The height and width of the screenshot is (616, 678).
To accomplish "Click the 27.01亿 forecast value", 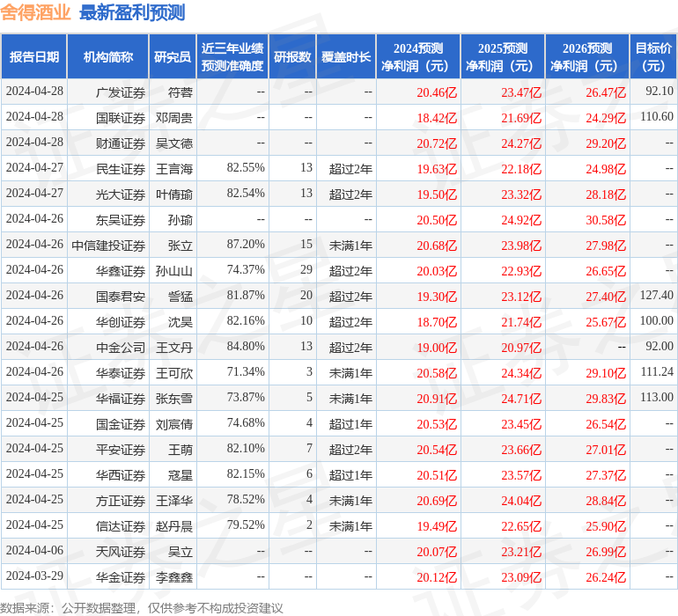I will coord(606,450).
